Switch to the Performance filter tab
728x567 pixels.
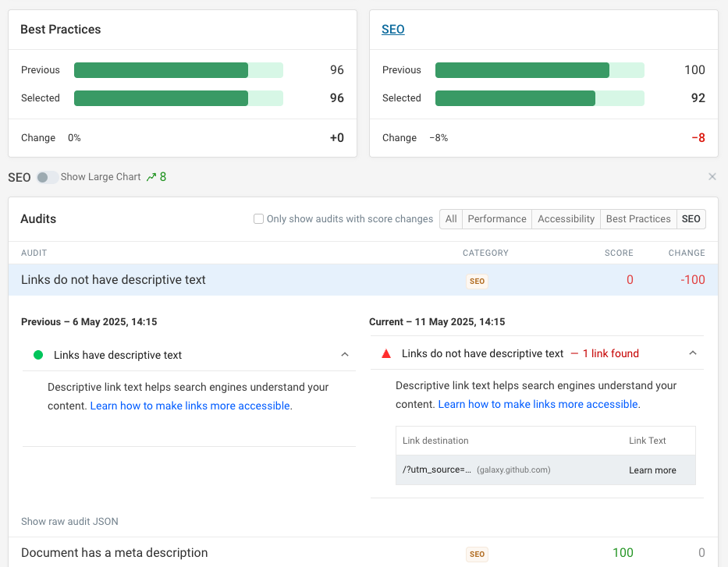point(496,219)
